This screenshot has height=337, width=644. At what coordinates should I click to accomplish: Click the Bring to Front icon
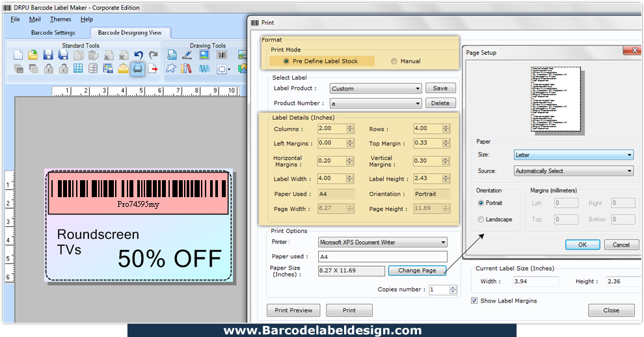[x=18, y=68]
